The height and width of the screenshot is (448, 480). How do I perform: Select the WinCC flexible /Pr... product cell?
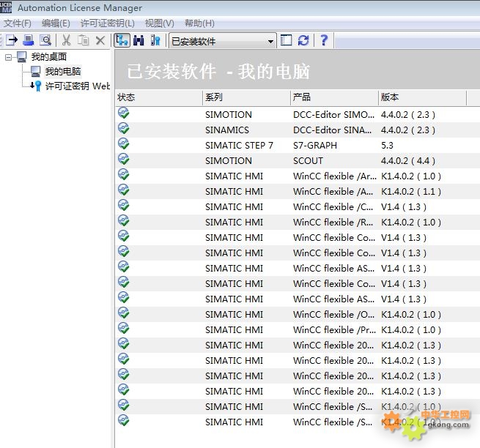click(335, 330)
